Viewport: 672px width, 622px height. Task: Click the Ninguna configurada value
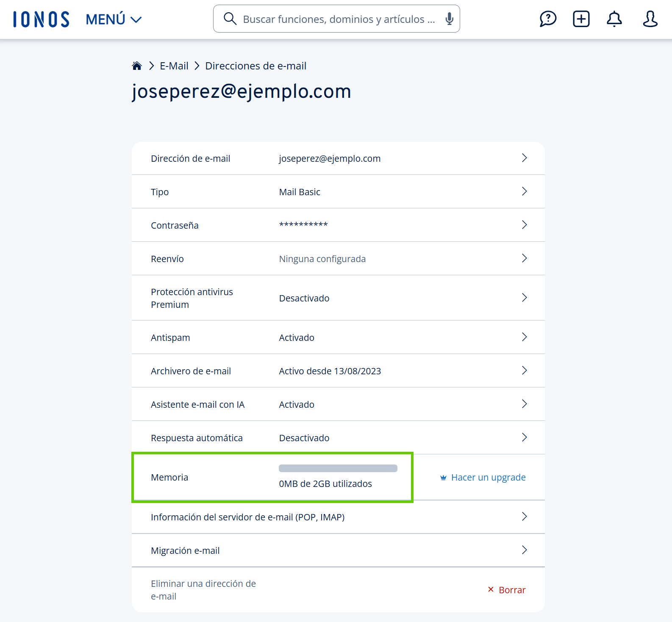[322, 259]
